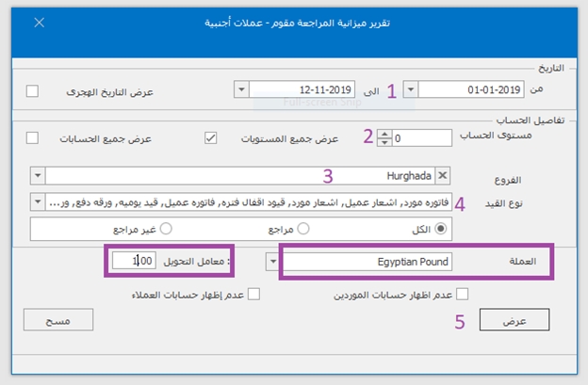Decrease account level with the down arrow
Image resolution: width=588 pixels, height=385 pixels.
click(x=383, y=142)
